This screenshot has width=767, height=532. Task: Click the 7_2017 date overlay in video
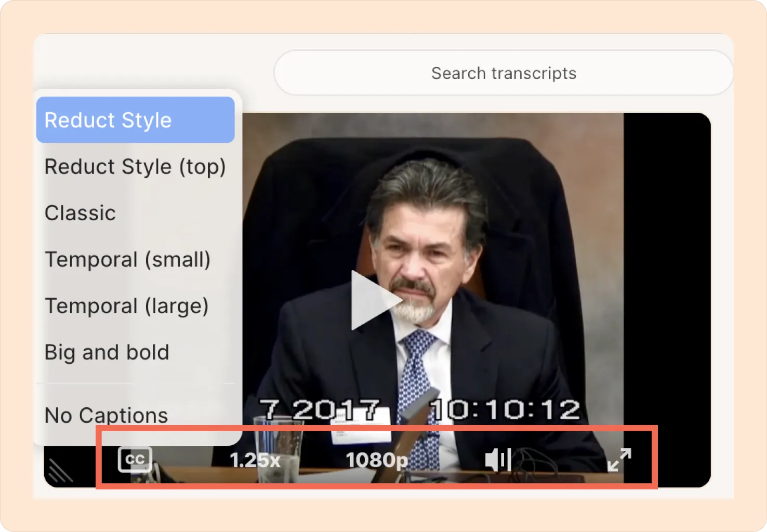(319, 410)
